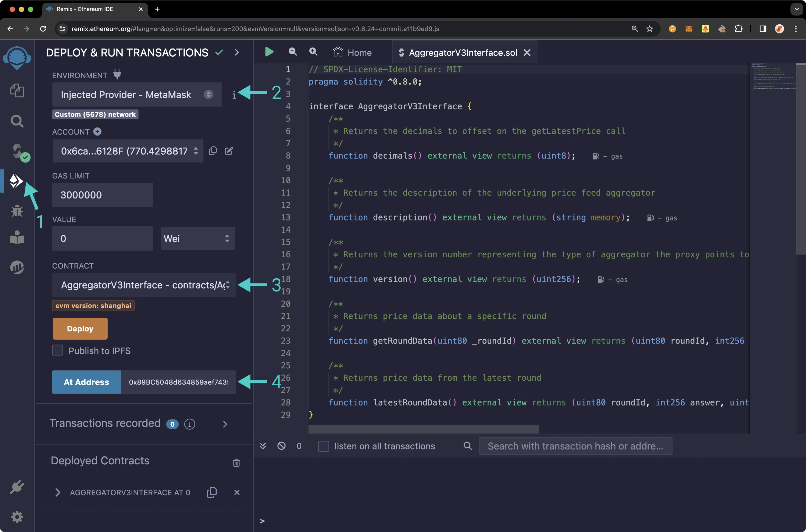
Task: Run script with the green play button
Action: (x=269, y=52)
